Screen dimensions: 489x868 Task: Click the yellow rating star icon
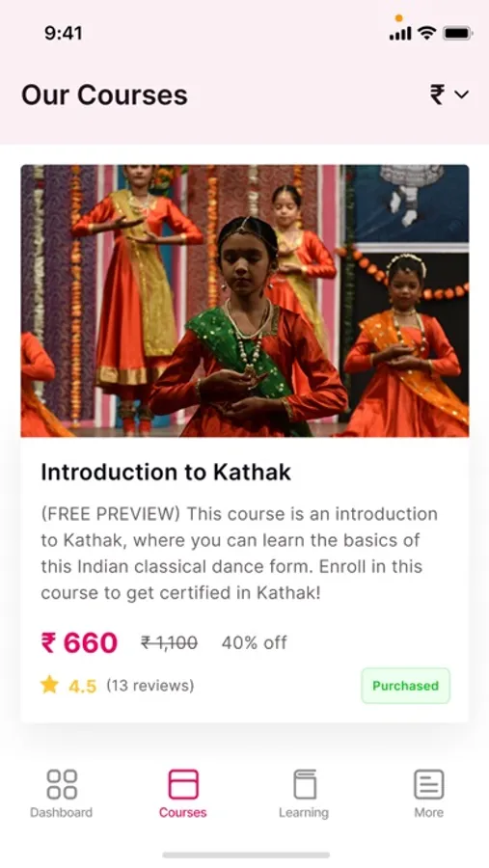50,686
